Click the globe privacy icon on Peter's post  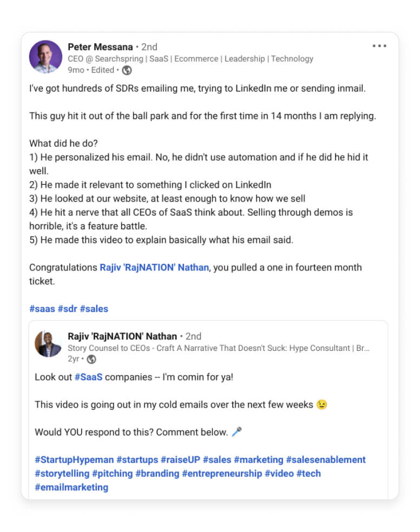(x=126, y=70)
